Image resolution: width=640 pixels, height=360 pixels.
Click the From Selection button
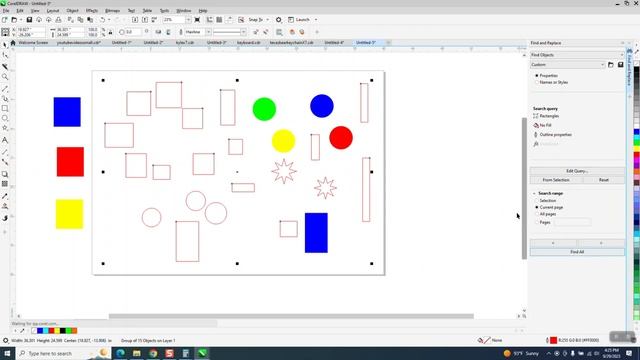point(556,180)
